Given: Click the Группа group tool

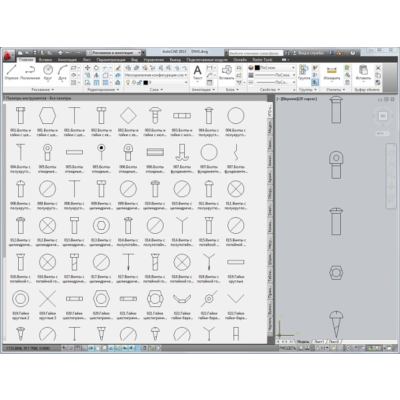Looking at the screenshot, I should [x=304, y=73].
